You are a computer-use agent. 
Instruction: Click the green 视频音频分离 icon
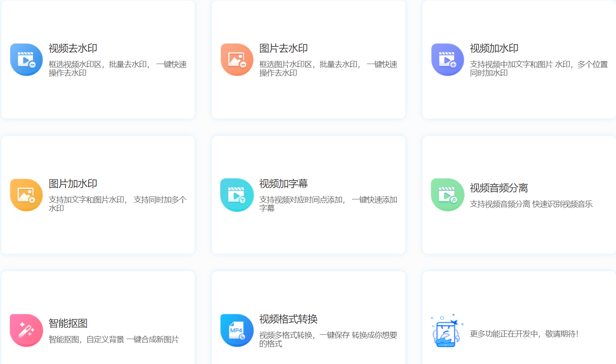pos(447,195)
